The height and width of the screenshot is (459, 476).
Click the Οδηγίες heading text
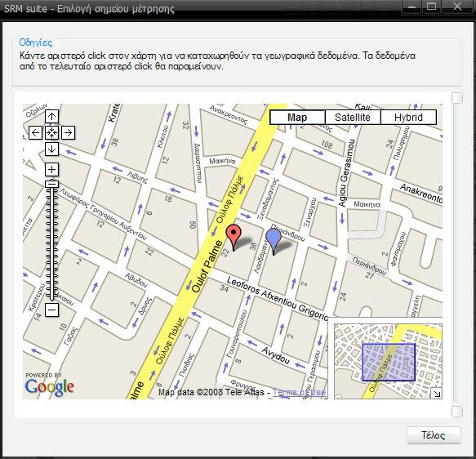(36, 42)
